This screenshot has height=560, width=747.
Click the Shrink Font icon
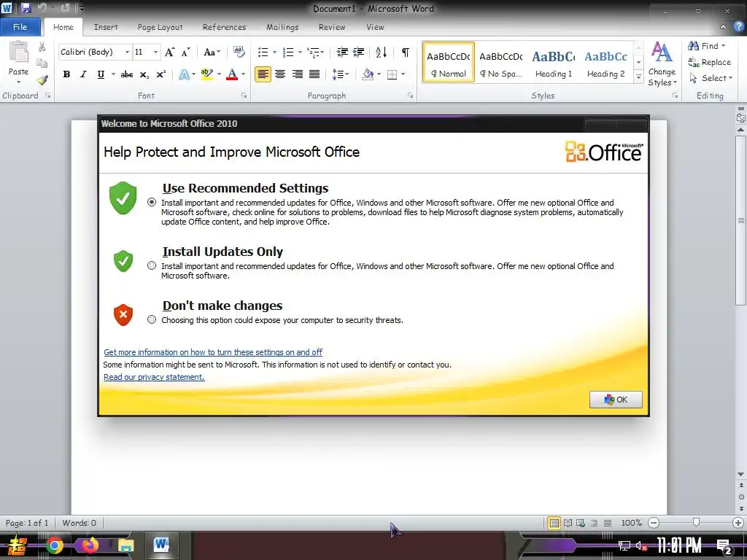tap(186, 52)
